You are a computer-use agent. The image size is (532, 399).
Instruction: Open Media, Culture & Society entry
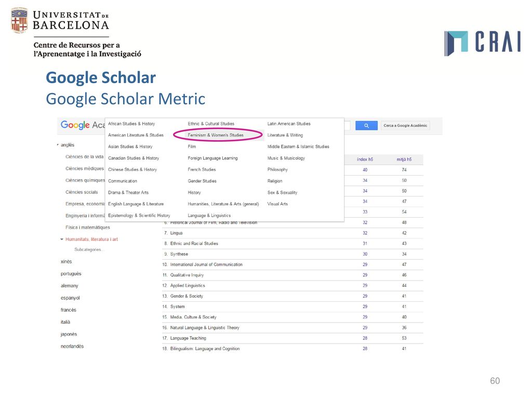click(x=193, y=317)
